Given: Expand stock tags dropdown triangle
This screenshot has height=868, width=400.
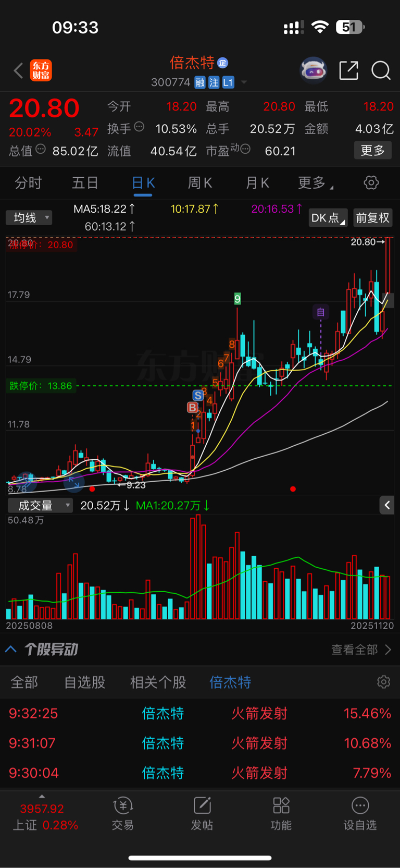Looking at the screenshot, I should (244, 82).
